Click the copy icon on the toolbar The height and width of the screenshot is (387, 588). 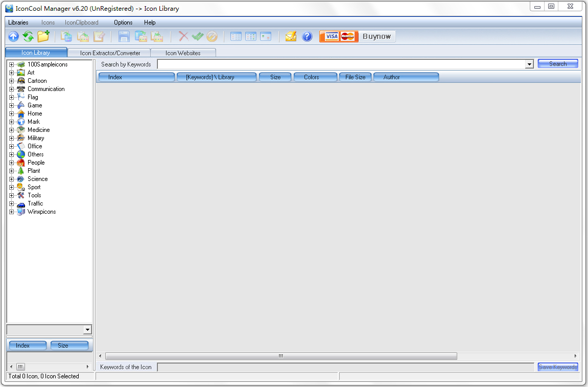click(66, 36)
